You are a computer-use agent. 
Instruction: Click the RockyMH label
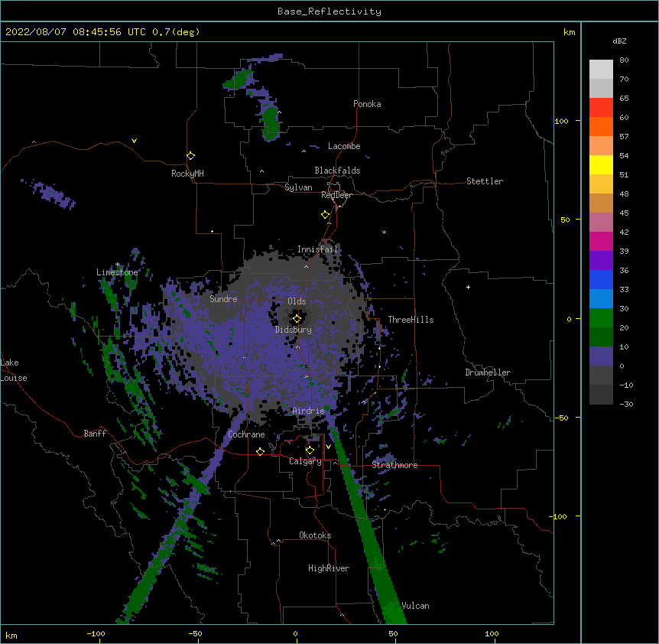click(x=187, y=174)
